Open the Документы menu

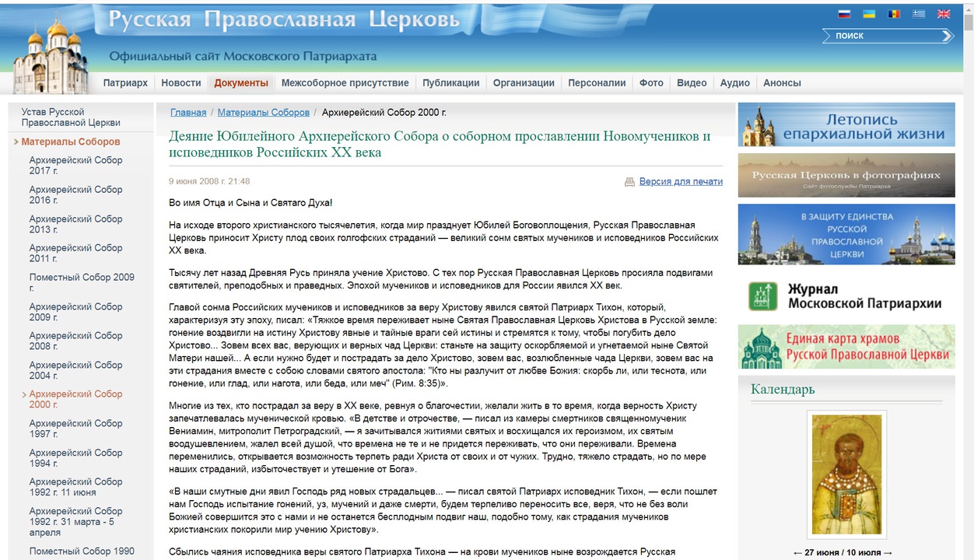coord(241,83)
